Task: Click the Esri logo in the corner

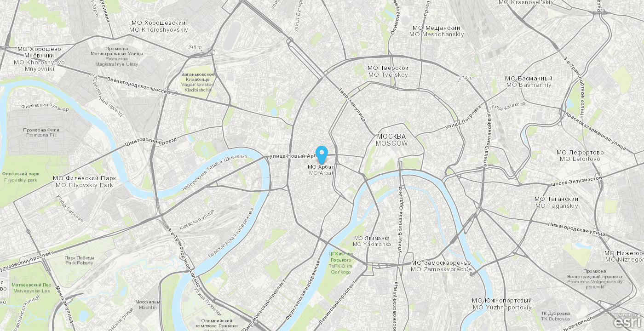Action: 626,321
